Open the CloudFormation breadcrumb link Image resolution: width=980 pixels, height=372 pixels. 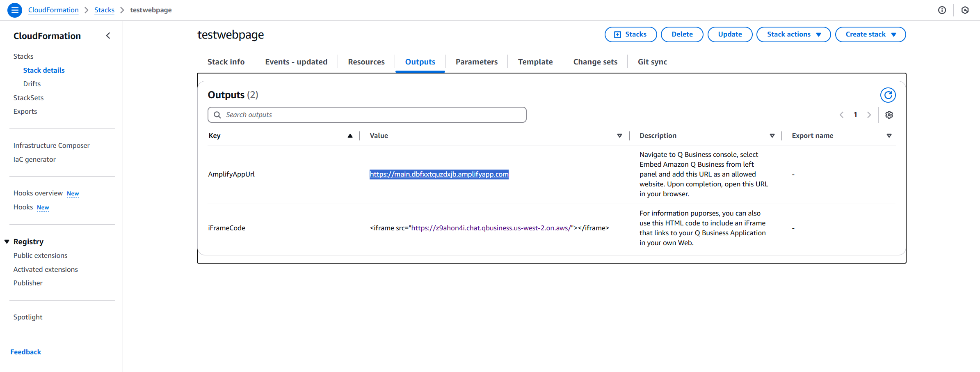point(53,10)
